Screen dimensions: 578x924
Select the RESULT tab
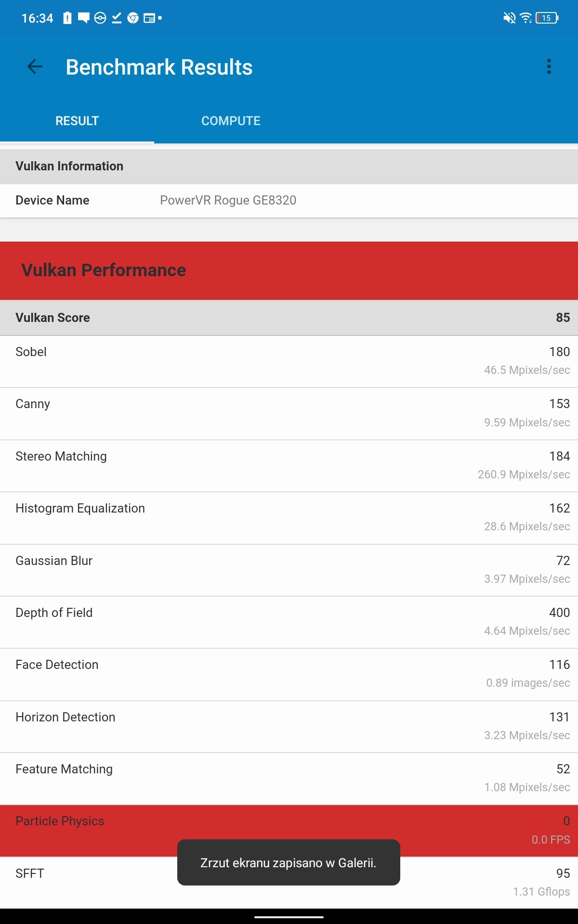77,121
